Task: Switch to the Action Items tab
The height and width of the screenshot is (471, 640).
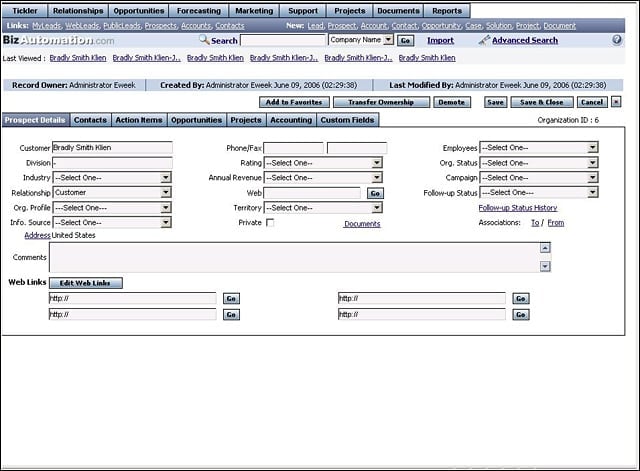Action: tap(139, 120)
